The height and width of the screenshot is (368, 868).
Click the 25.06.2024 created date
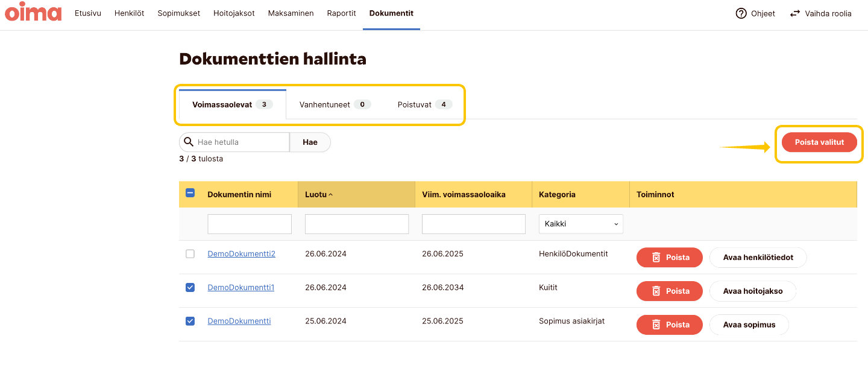[325, 321]
